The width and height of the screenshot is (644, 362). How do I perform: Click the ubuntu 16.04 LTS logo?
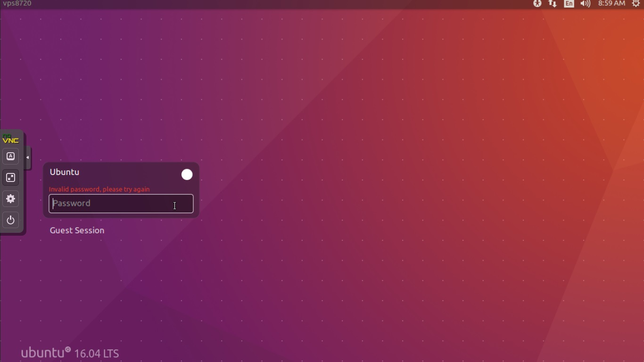[x=70, y=353]
